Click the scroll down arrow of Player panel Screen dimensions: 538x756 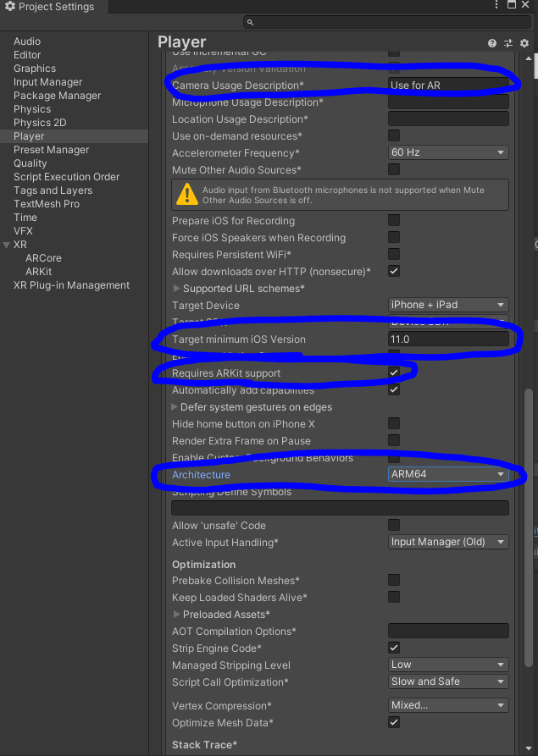(529, 748)
